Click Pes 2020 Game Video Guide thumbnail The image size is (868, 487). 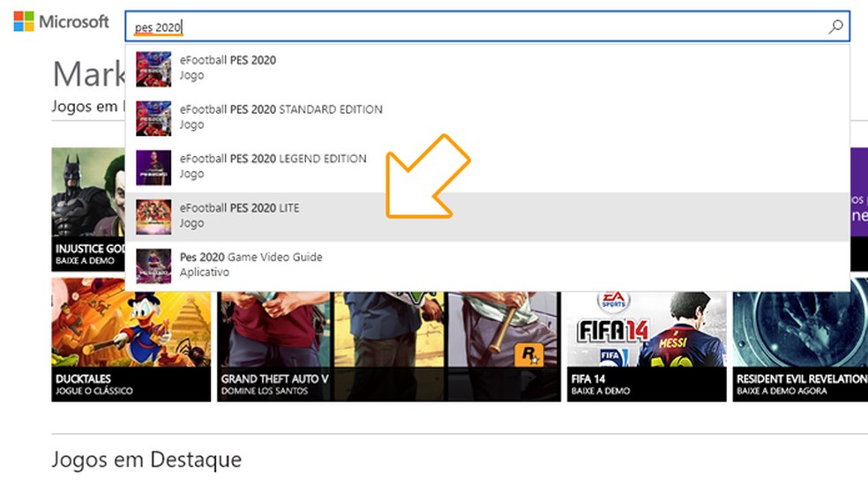[x=153, y=266]
